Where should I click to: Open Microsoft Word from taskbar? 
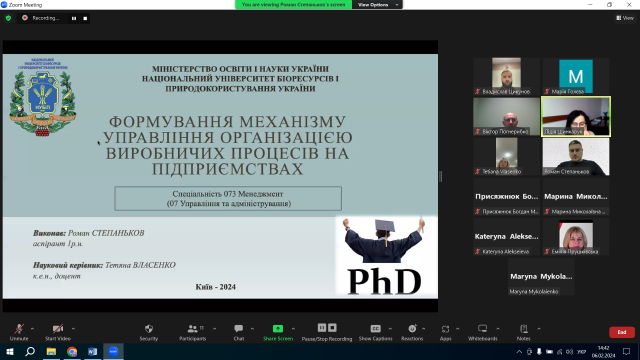point(92,351)
